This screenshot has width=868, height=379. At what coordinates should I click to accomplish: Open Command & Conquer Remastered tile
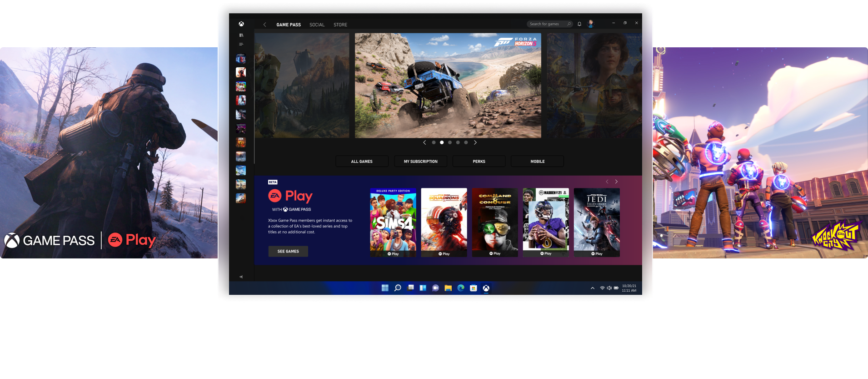click(495, 222)
